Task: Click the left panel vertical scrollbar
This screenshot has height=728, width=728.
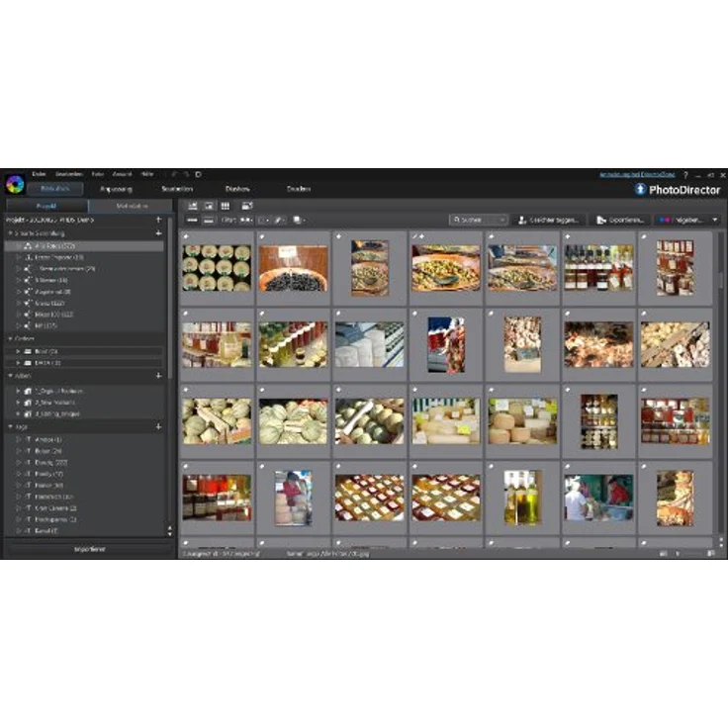Action: coord(170,297)
